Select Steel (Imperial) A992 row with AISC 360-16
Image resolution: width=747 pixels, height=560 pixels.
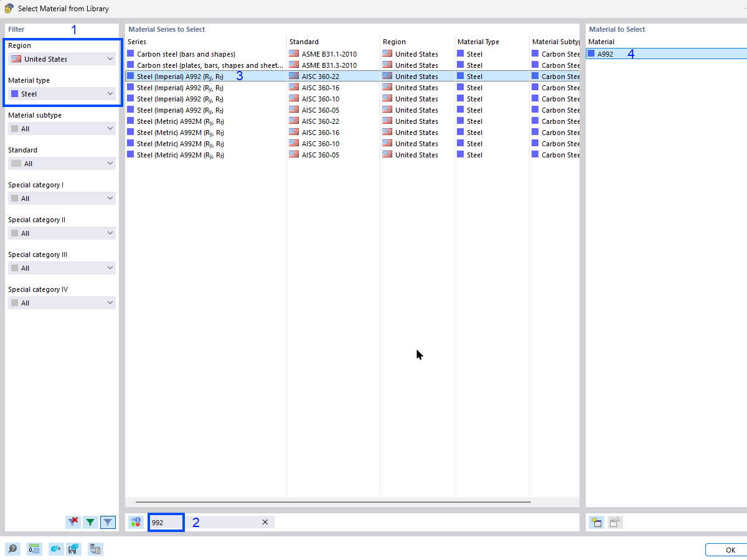[x=352, y=88]
